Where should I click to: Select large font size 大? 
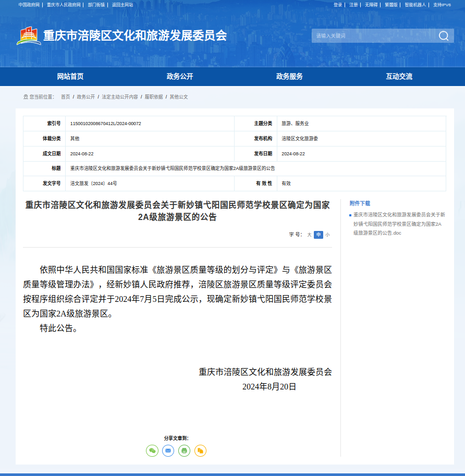click(309, 235)
